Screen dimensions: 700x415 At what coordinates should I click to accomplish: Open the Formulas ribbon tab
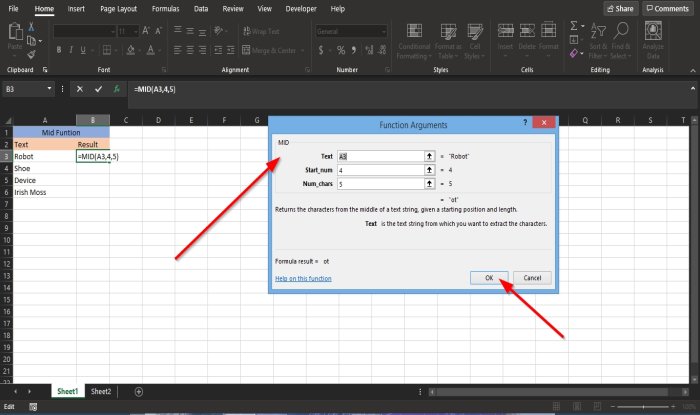[x=166, y=8]
